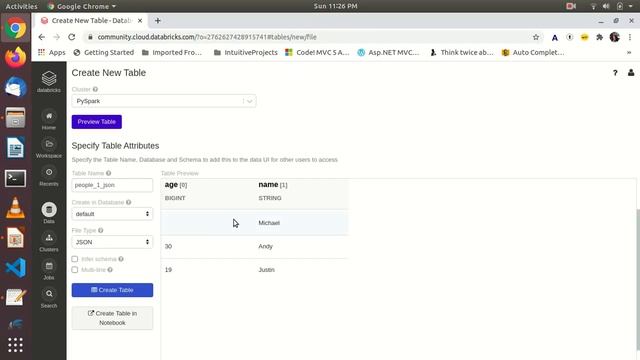Launch Visual Studio Code from dock

pos(16,268)
